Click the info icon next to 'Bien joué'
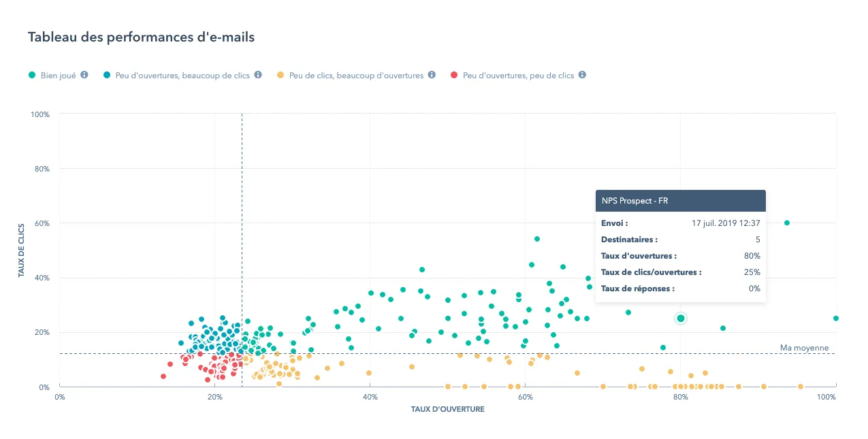The image size is (868, 439). [83, 75]
